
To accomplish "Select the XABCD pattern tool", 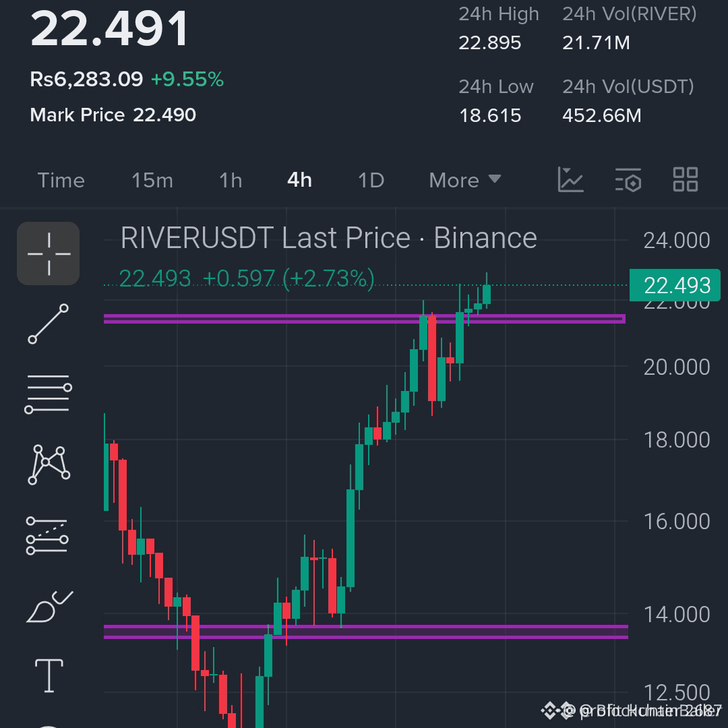I will tap(49, 464).
